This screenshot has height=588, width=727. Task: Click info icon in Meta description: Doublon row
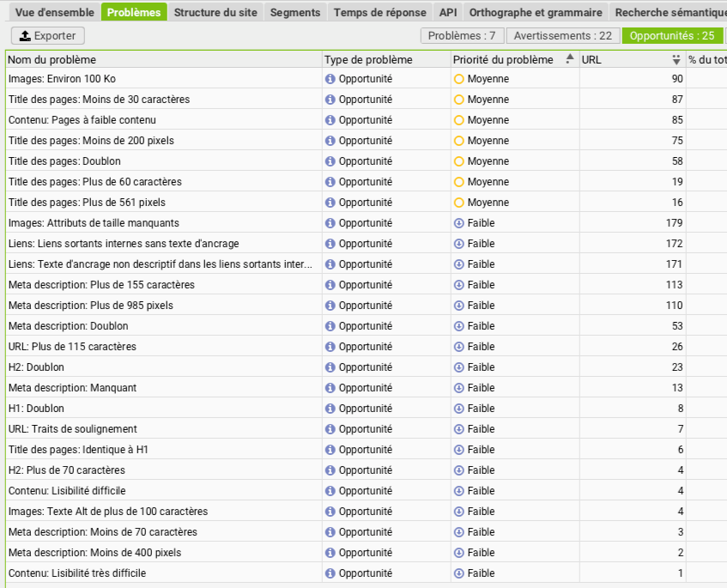[330, 326]
